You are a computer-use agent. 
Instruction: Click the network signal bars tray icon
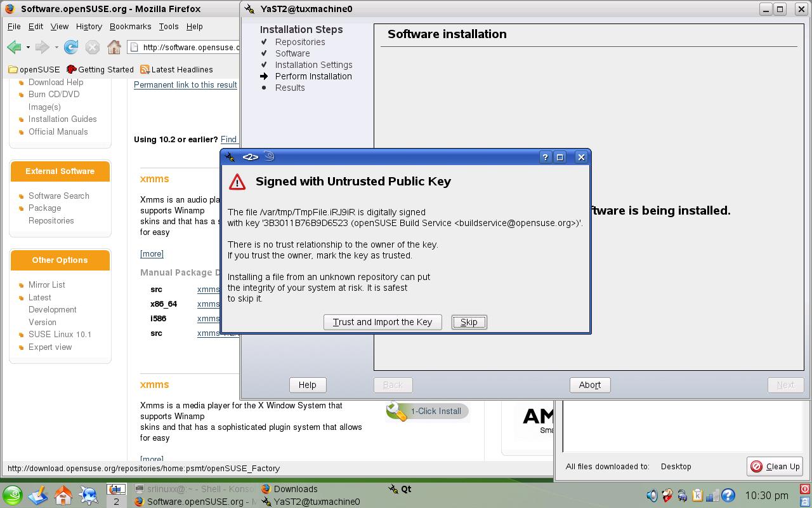tap(712, 495)
